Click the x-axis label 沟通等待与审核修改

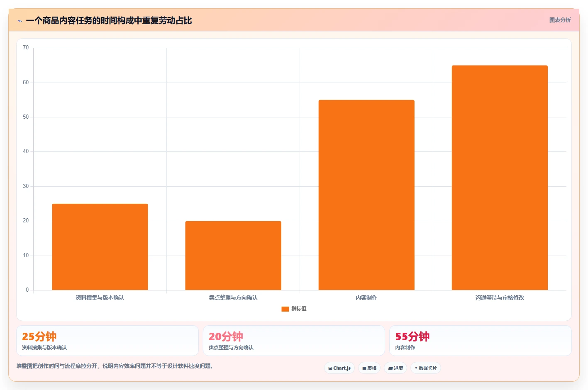click(500, 297)
